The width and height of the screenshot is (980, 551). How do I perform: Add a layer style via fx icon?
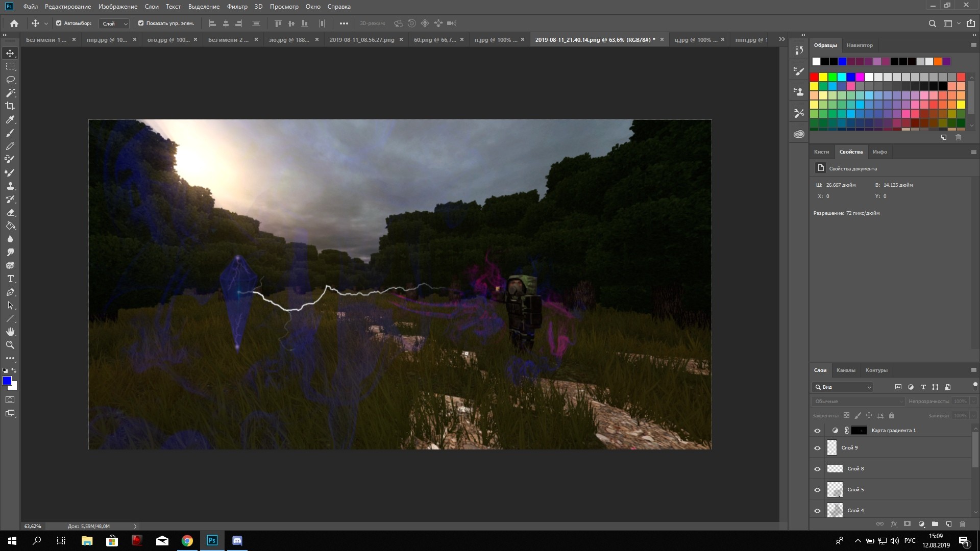[x=894, y=524]
